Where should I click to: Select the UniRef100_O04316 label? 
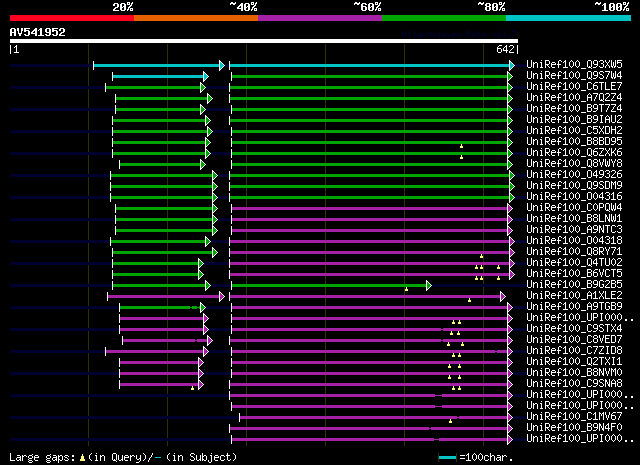click(x=574, y=197)
